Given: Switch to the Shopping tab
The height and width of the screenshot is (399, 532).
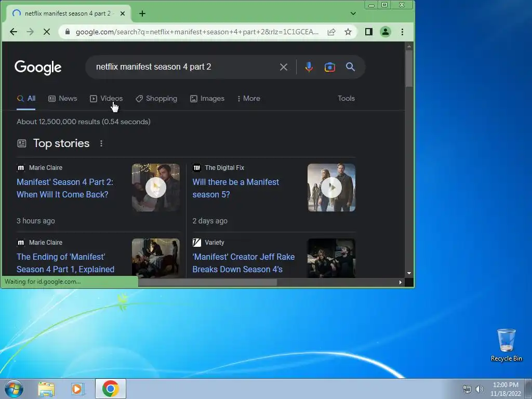Looking at the screenshot, I should pos(156,98).
